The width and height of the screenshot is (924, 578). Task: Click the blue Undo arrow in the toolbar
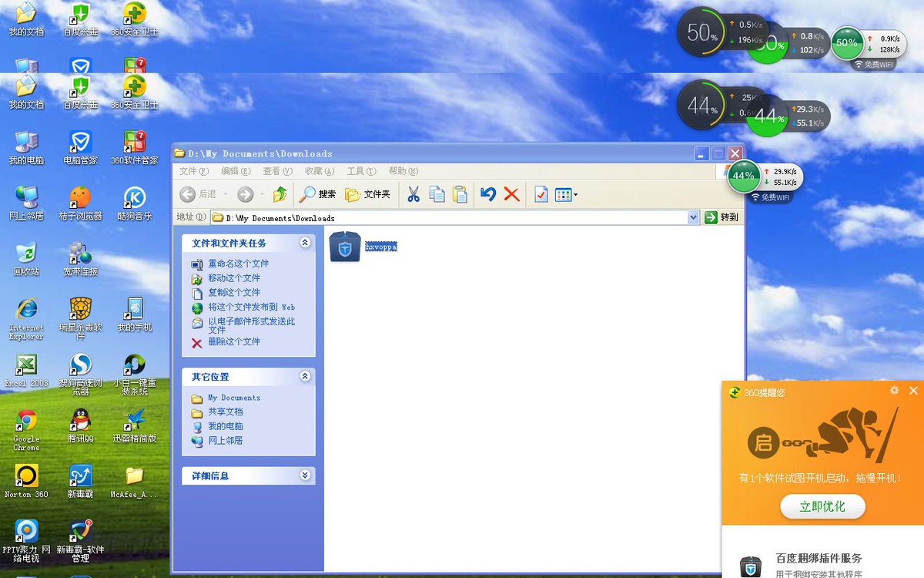(x=487, y=194)
